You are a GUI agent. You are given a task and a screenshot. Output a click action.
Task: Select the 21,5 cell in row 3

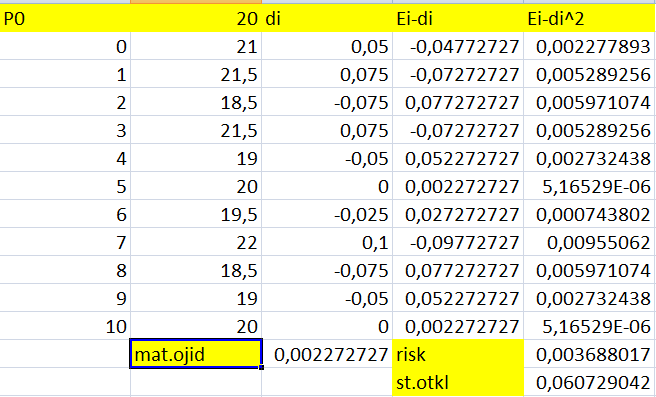196,130
